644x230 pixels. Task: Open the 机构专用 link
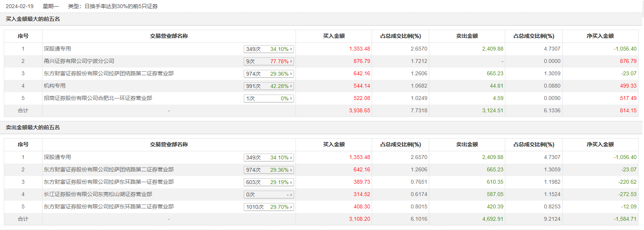[x=55, y=86]
